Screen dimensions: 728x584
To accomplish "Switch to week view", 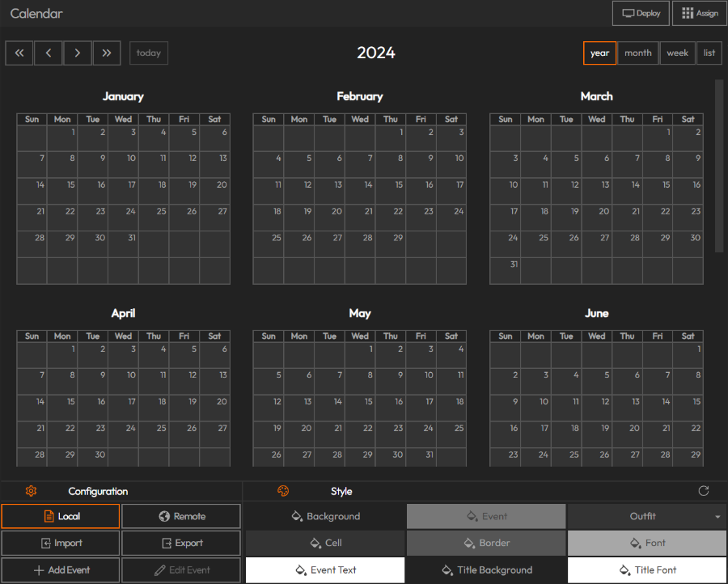I will (x=677, y=53).
